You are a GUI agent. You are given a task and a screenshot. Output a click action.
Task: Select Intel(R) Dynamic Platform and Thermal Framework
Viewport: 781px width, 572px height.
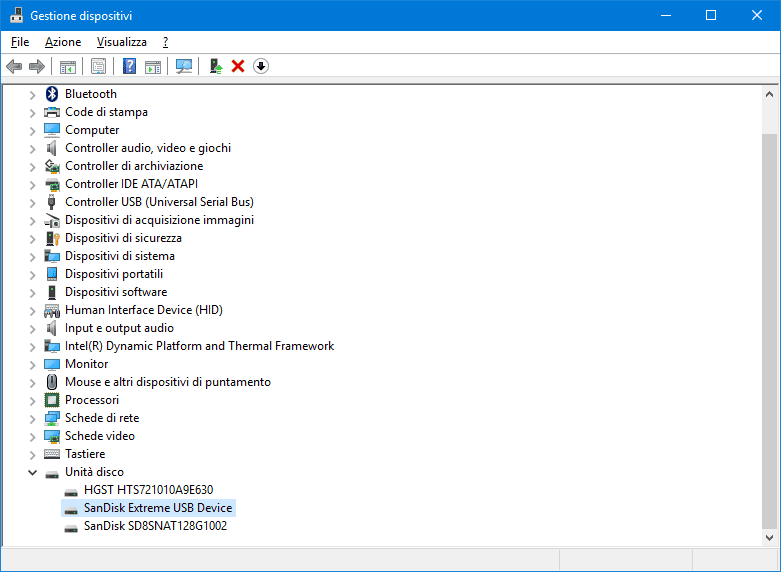click(199, 346)
